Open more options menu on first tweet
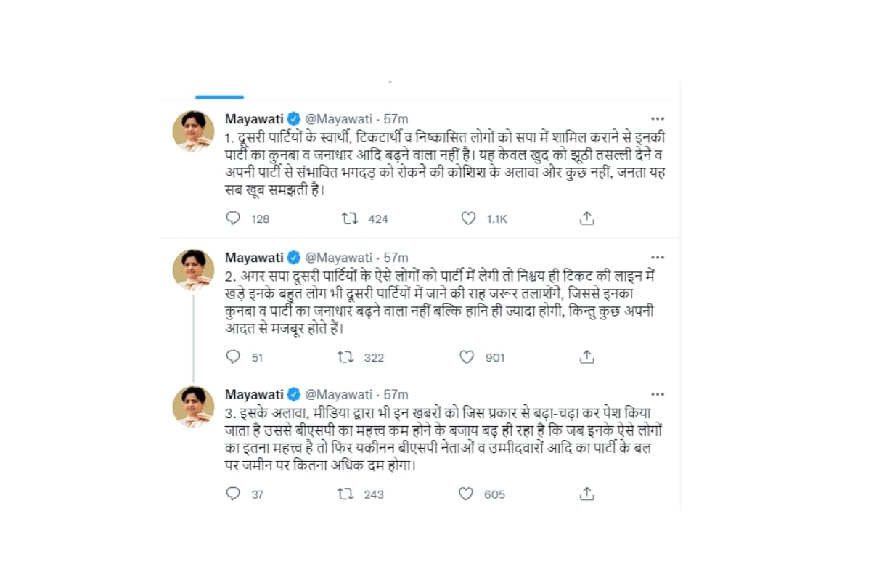871x588 pixels. [658, 118]
